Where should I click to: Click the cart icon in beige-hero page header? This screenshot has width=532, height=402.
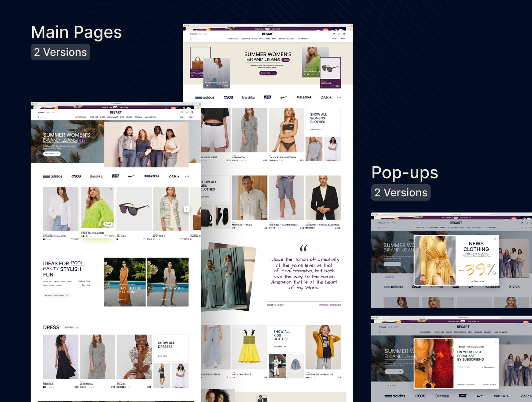(x=344, y=34)
